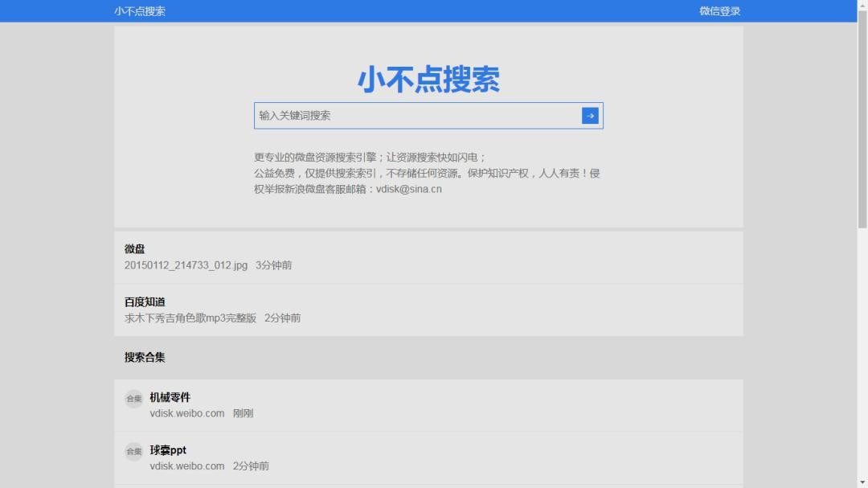Open the 百度知道 section heading

[145, 302]
